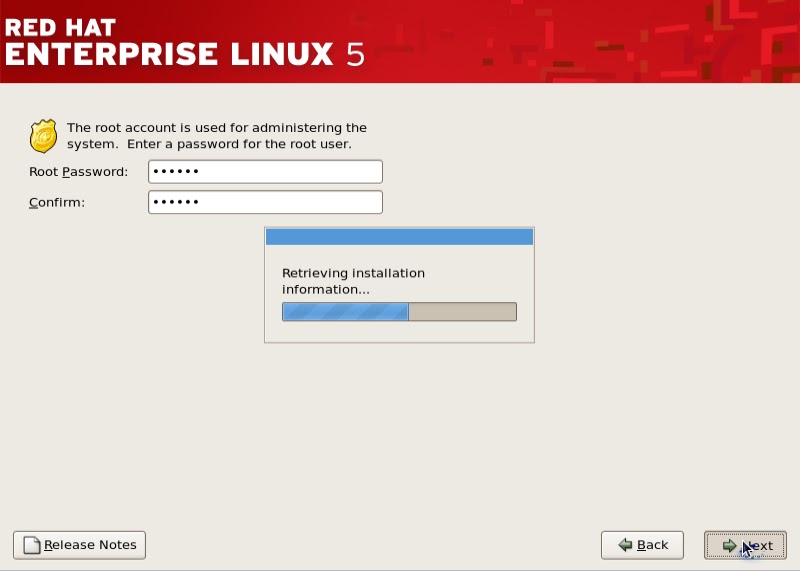The image size is (800, 572).
Task: Click the left arrow icon on the Back button
Action: pos(625,545)
